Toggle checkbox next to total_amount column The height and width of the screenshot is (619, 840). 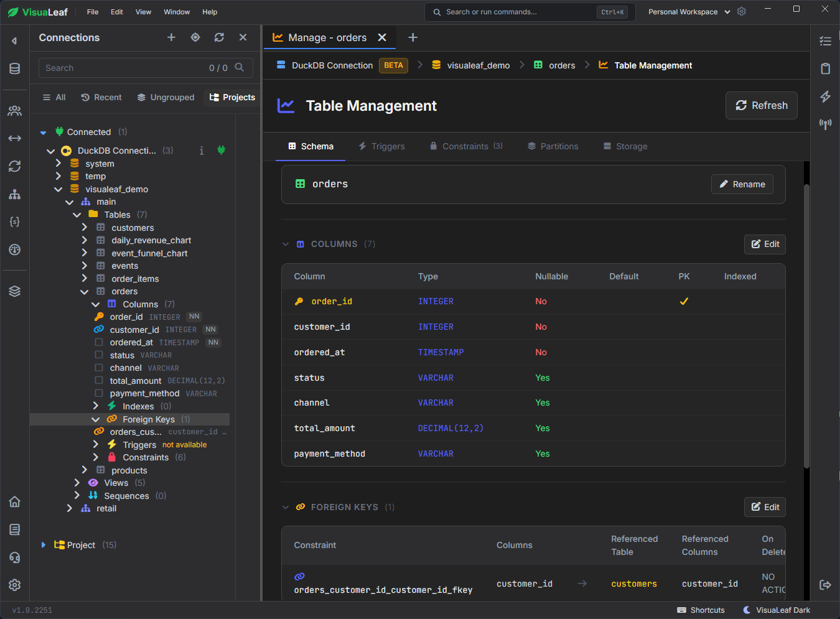[99, 380]
